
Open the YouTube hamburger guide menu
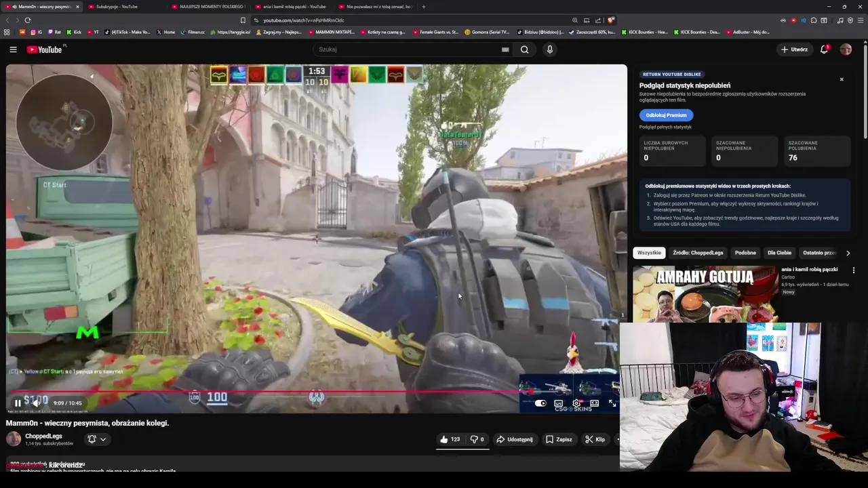point(13,49)
